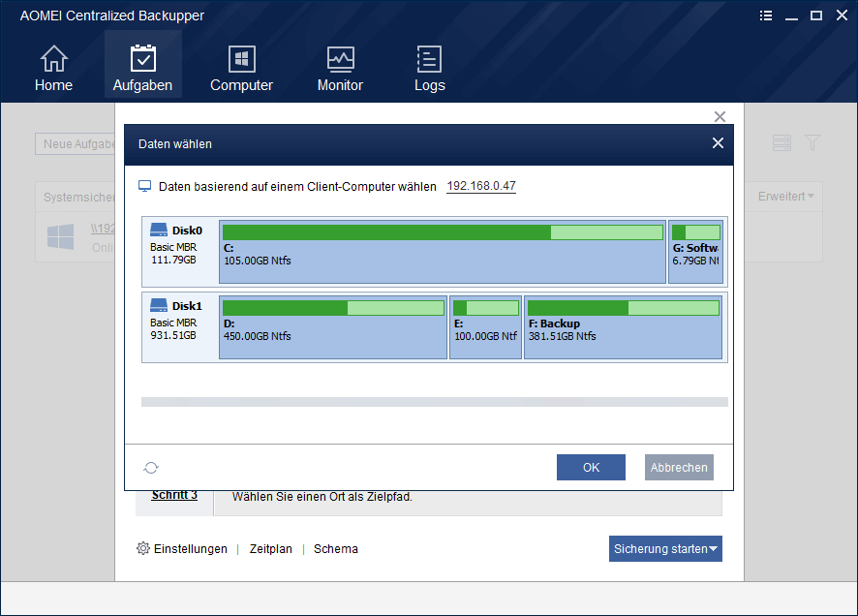Close the Daten wählen dialog
This screenshot has height=616, width=858.
pos(718,143)
